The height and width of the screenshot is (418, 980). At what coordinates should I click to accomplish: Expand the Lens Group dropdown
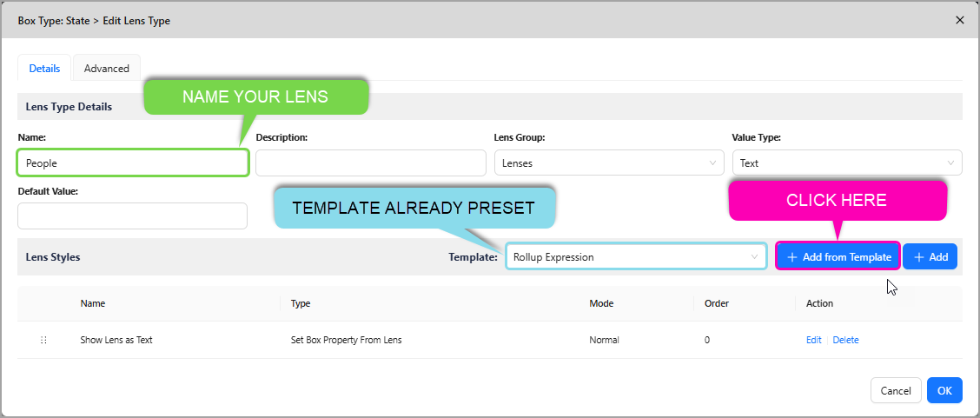pos(608,163)
